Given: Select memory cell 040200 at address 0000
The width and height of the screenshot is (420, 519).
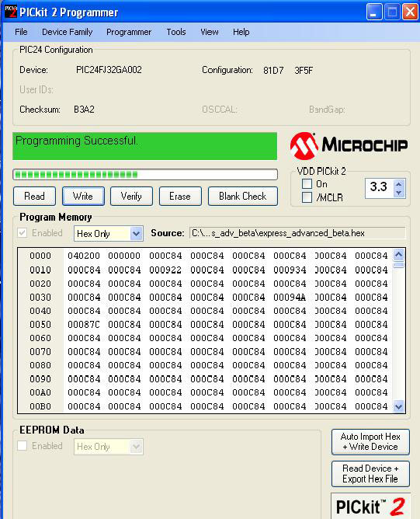Looking at the screenshot, I should pyautogui.click(x=84, y=256).
